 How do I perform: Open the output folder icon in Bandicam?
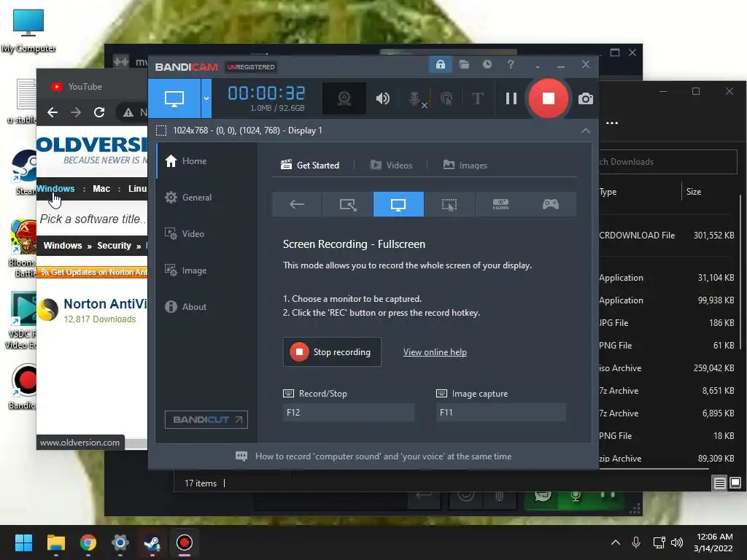tap(464, 64)
